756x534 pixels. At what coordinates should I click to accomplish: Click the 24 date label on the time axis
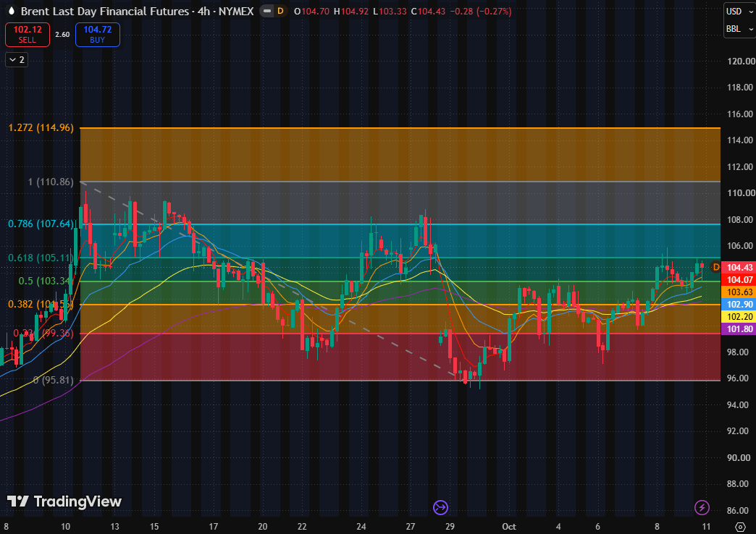coord(361,526)
